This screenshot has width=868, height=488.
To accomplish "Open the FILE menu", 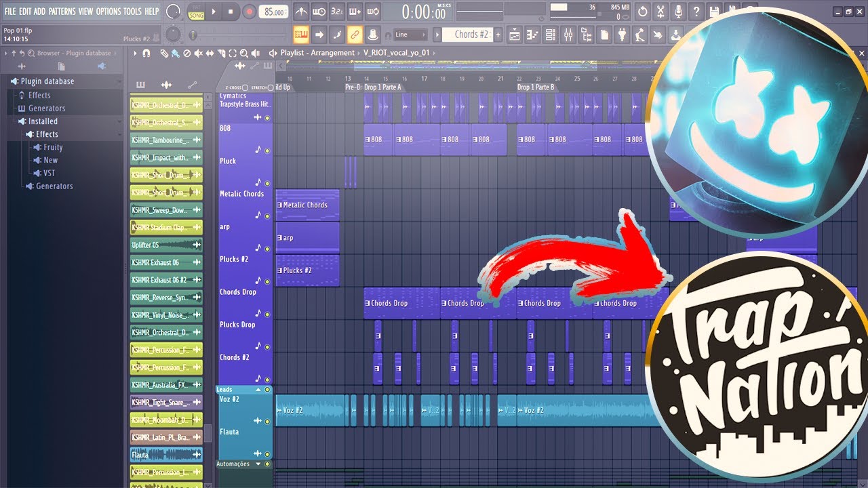I will (x=10, y=12).
